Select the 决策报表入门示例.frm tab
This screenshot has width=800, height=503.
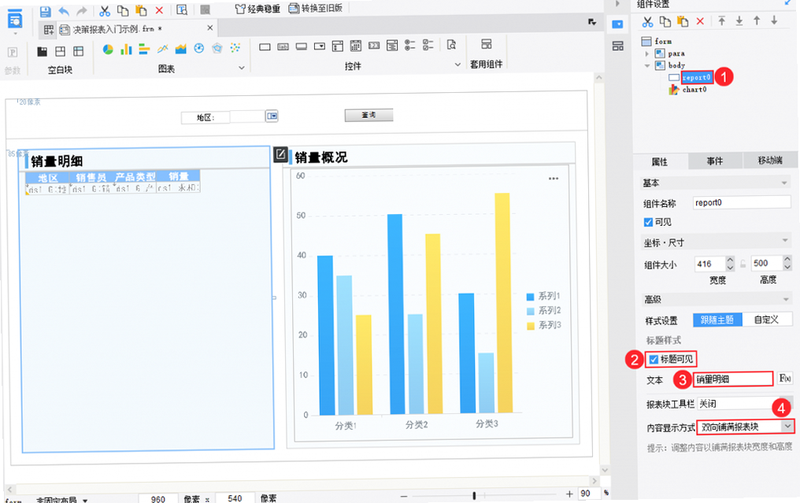[x=117, y=29]
